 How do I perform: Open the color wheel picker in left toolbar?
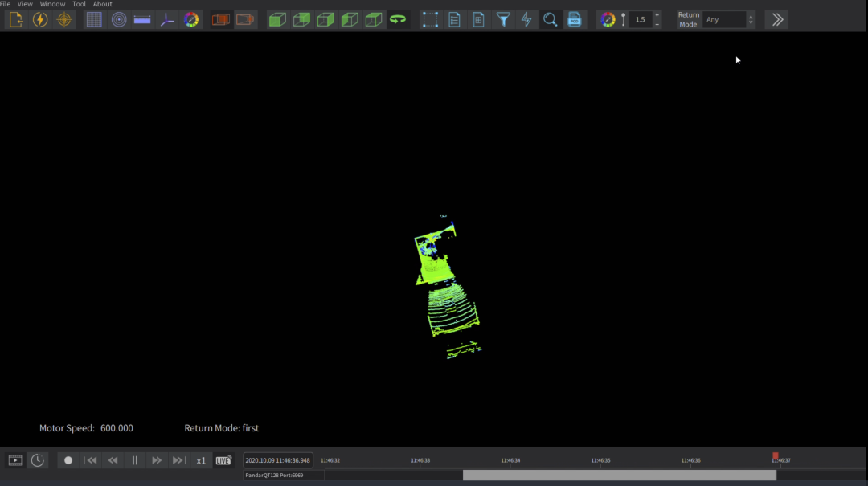[191, 20]
